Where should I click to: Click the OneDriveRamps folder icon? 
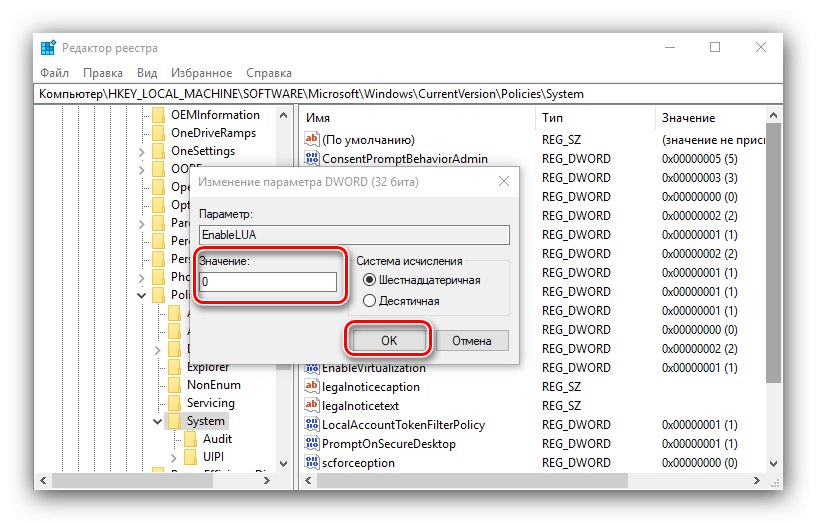[158, 133]
